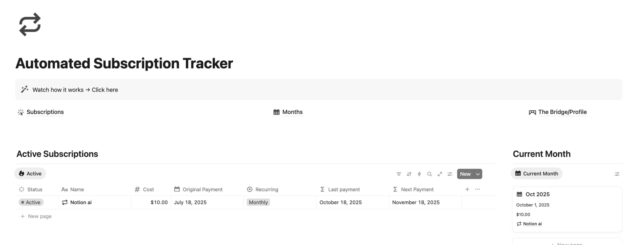Select the Cost cell showing $10.00

point(159,202)
